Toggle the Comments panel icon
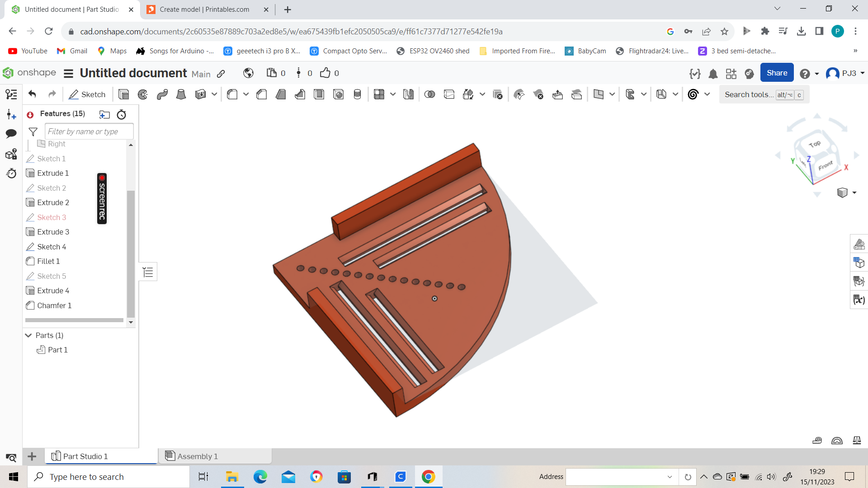The image size is (868, 488). [x=11, y=133]
